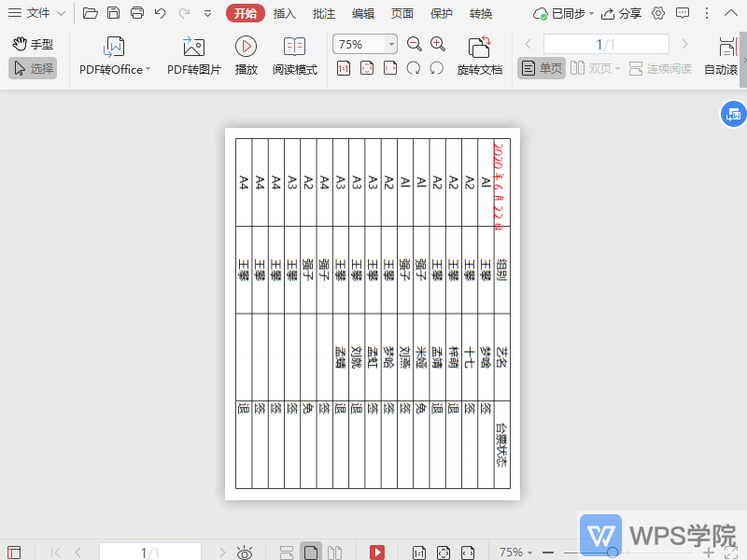Image resolution: width=747 pixels, height=560 pixels.
Task: Click the print icon in quick access toolbar
Action: pos(137,13)
